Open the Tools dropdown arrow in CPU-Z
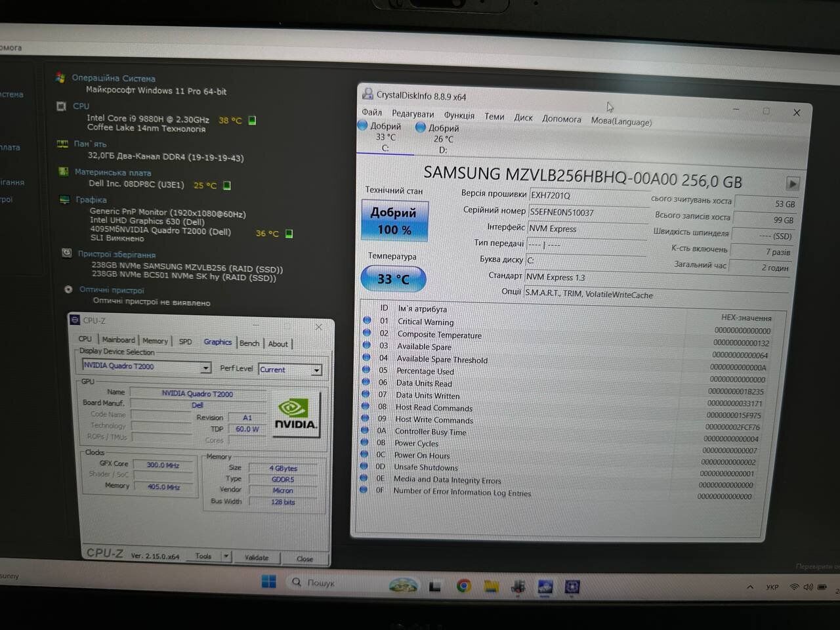This screenshot has height=630, width=840. click(x=226, y=556)
